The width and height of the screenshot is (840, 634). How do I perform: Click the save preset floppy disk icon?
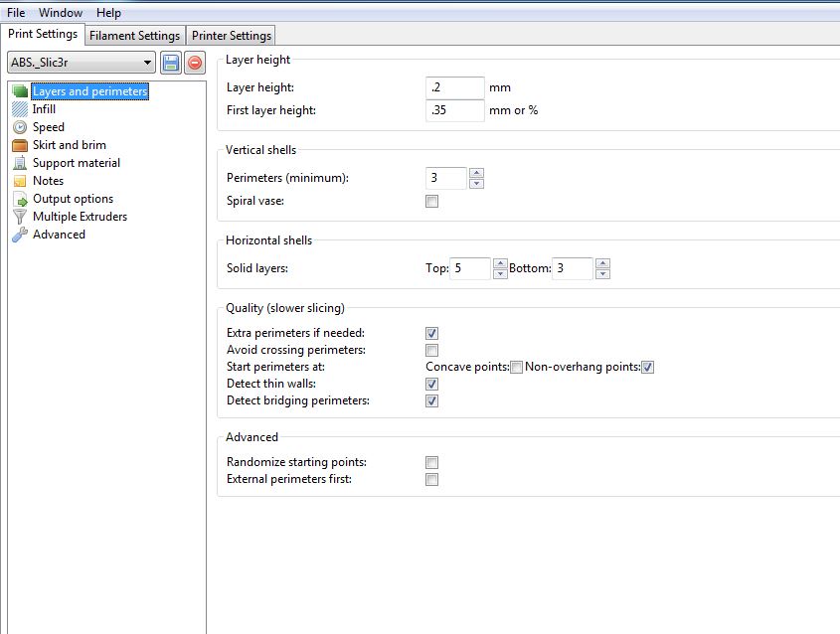click(171, 63)
